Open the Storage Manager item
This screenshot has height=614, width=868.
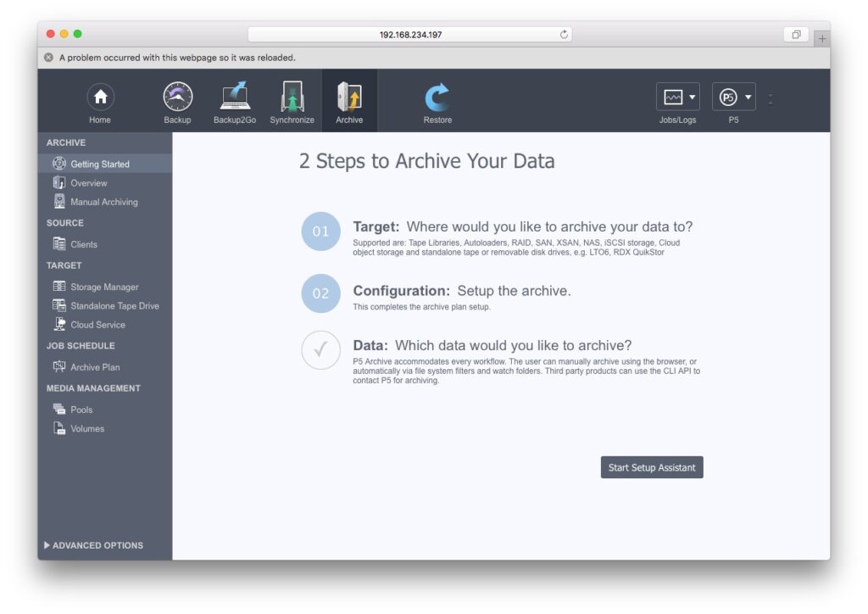coord(104,287)
